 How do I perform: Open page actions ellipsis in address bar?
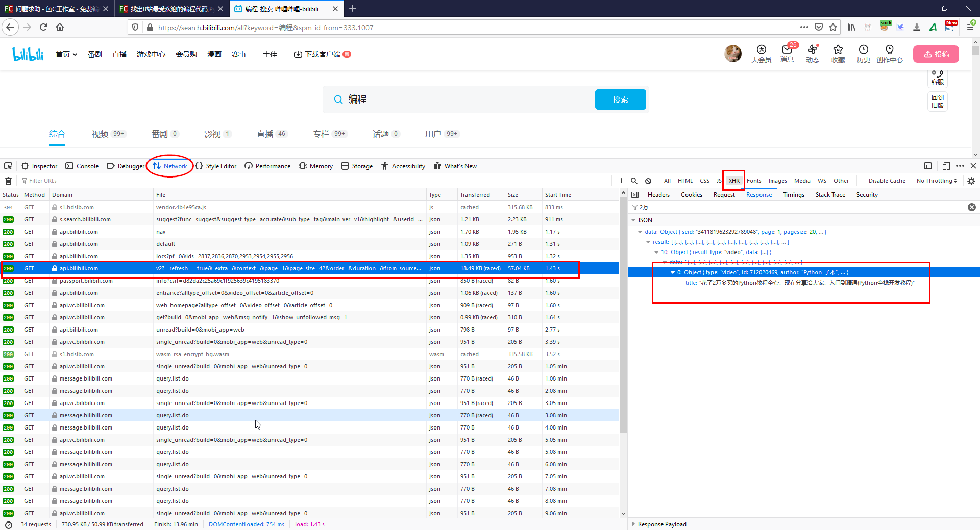804,27
